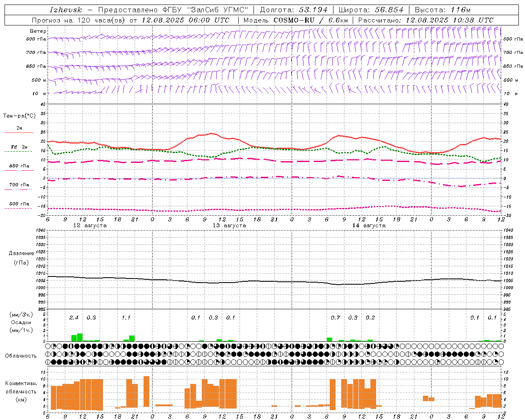Select the "Модель COSMO-RU / 6.6км" text
525x420 pixels.
pos(296,20)
